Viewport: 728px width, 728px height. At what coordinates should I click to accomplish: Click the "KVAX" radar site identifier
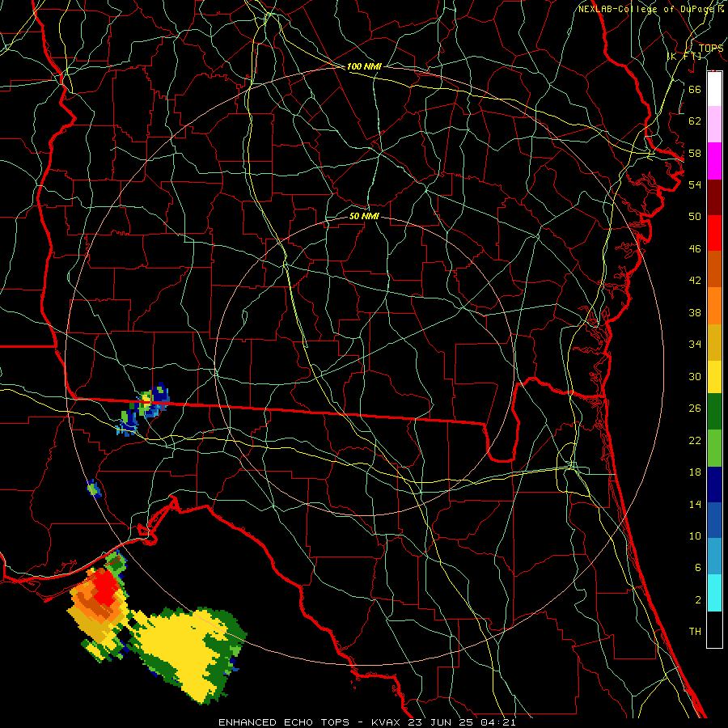(x=387, y=722)
